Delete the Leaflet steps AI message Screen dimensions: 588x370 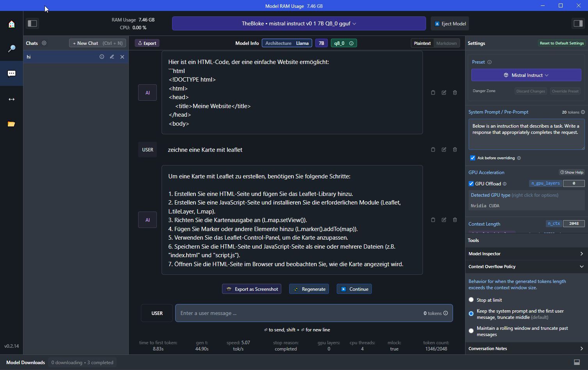coord(455,220)
